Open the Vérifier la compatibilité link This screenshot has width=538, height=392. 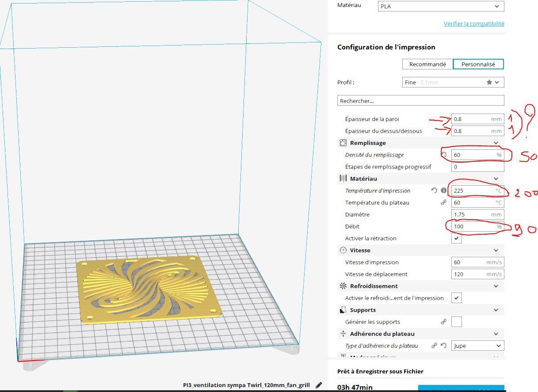[474, 23]
